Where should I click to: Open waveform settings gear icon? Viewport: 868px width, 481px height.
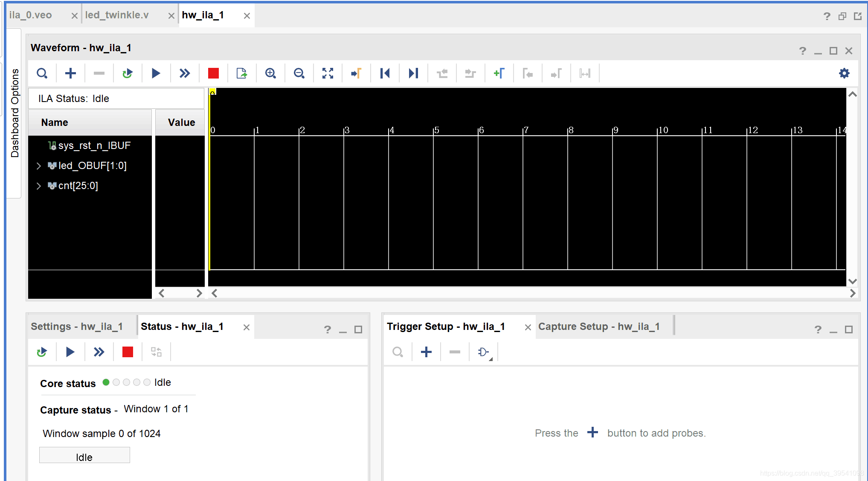coord(844,73)
